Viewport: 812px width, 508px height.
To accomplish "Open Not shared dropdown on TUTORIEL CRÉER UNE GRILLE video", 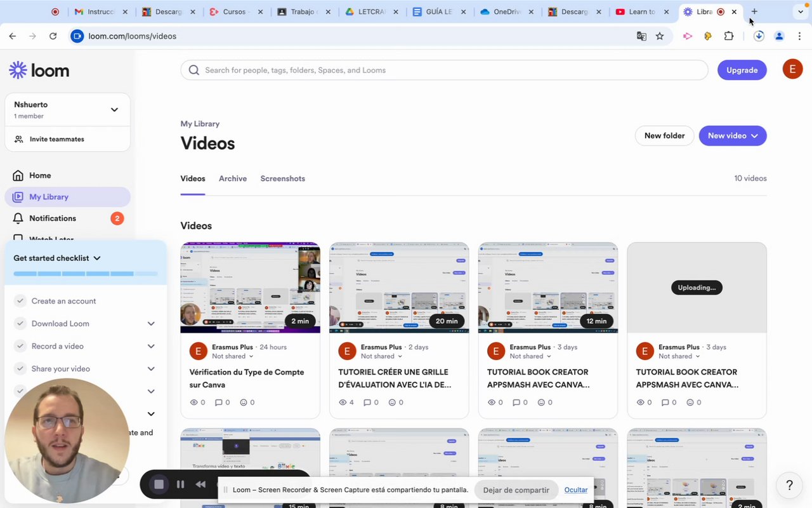I will [382, 356].
